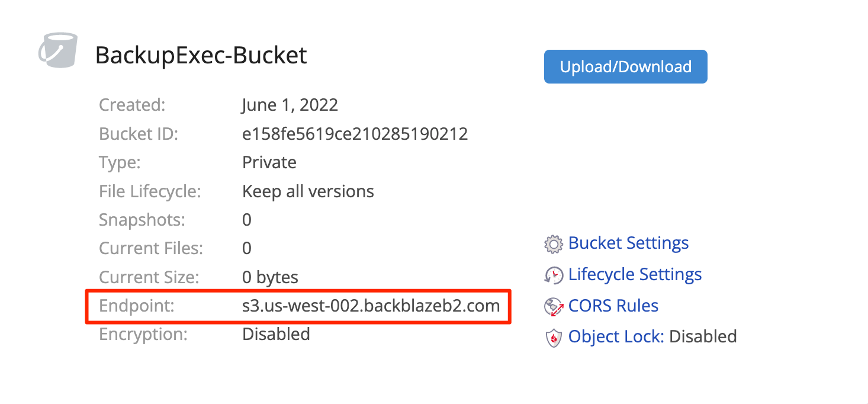
Task: Click the CORS Rules globe icon
Action: point(553,307)
